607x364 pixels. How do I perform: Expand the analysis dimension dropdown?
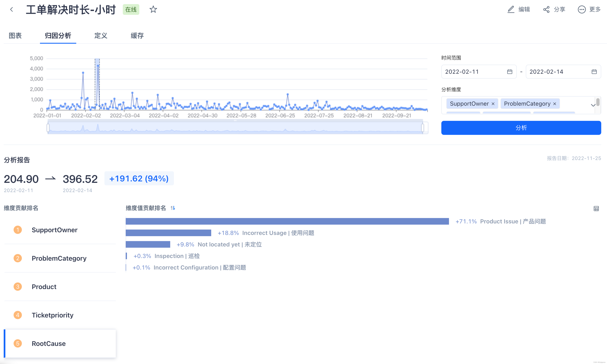[593, 105]
